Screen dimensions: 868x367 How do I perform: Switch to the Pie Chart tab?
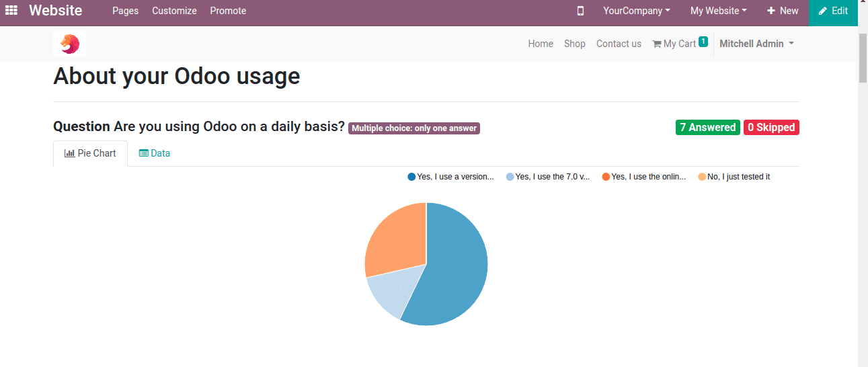coord(90,153)
